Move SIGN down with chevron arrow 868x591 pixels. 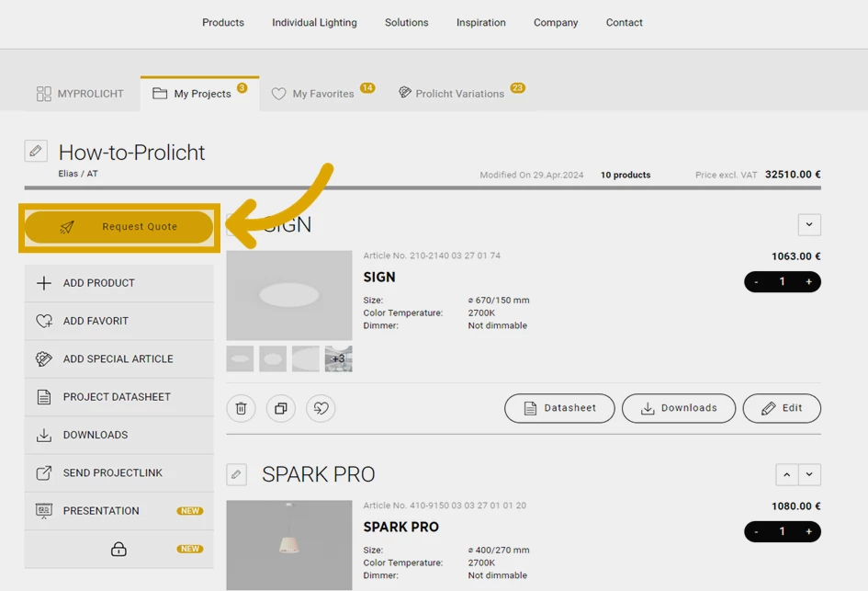(809, 224)
